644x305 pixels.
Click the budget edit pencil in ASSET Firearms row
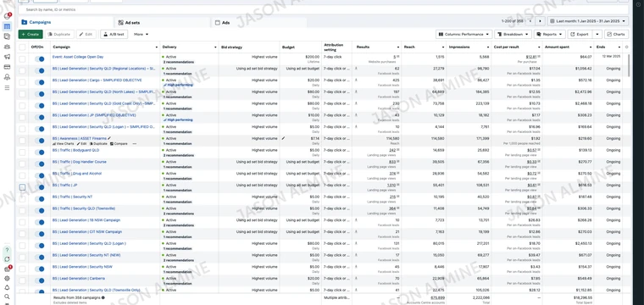coord(283,138)
